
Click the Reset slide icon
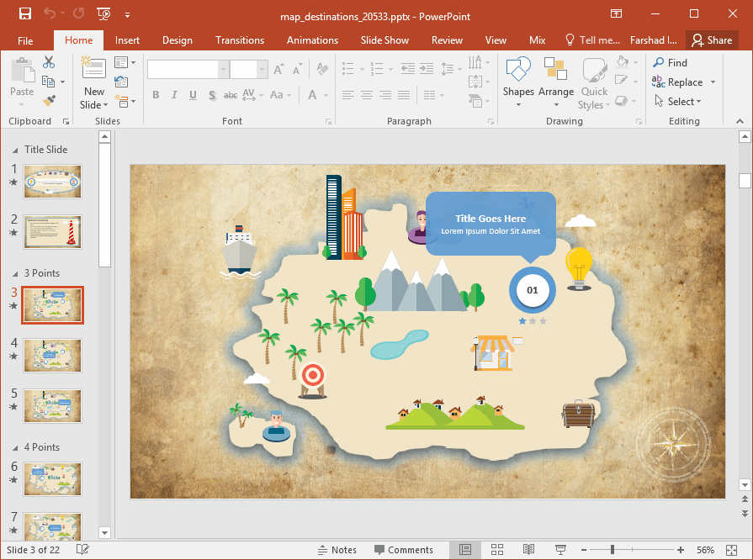point(121,82)
